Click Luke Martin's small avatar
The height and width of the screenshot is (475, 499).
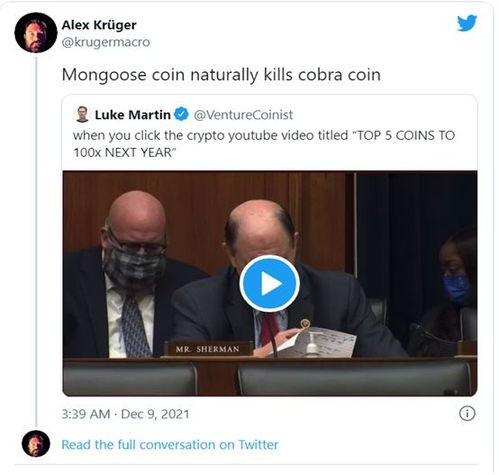click(82, 114)
